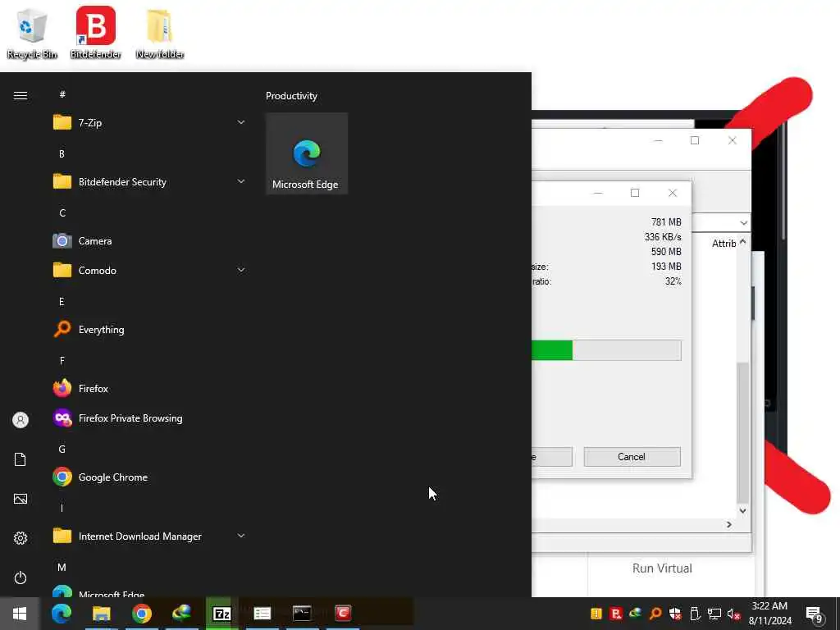
Task: Open the Recycle Bin desktop icon
Action: [x=32, y=33]
